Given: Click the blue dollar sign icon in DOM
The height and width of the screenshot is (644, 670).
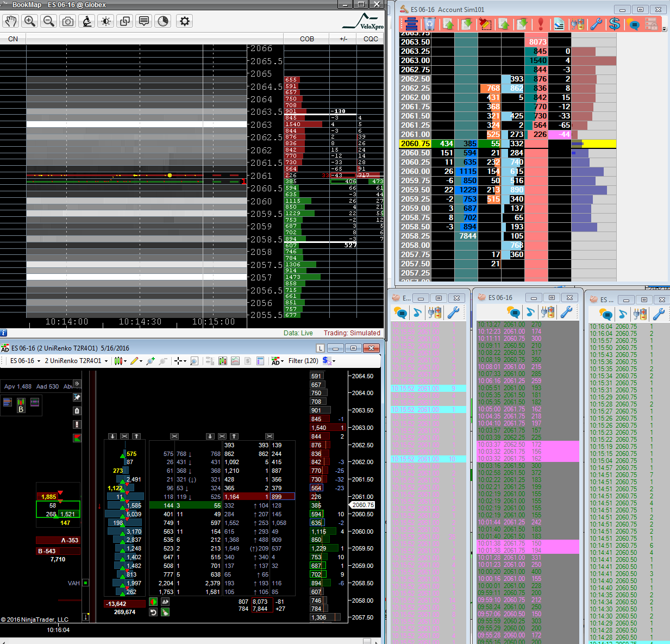Looking at the screenshot, I should pyautogui.click(x=615, y=24).
